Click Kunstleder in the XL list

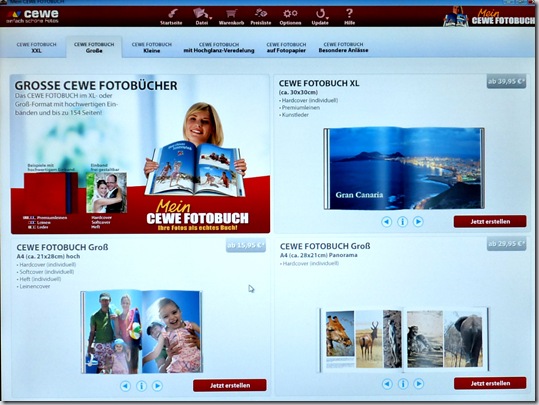tap(295, 115)
